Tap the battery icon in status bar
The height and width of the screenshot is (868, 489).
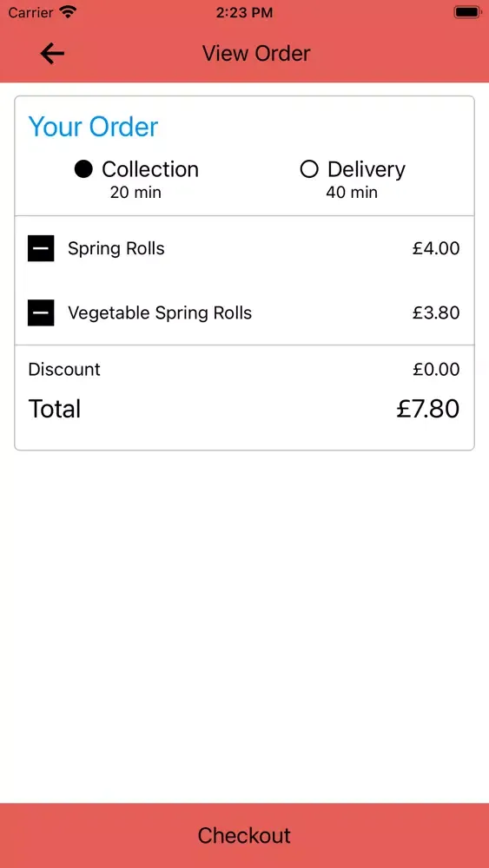tap(467, 12)
